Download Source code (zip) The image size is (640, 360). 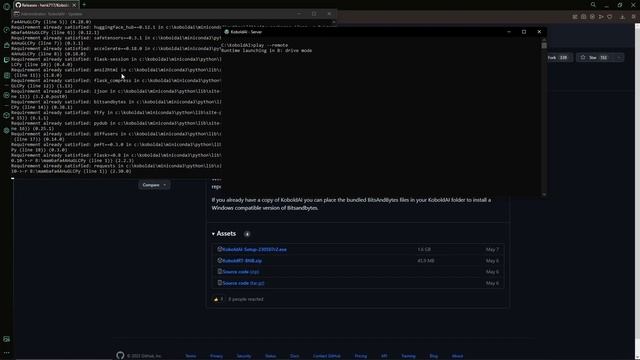[241, 271]
